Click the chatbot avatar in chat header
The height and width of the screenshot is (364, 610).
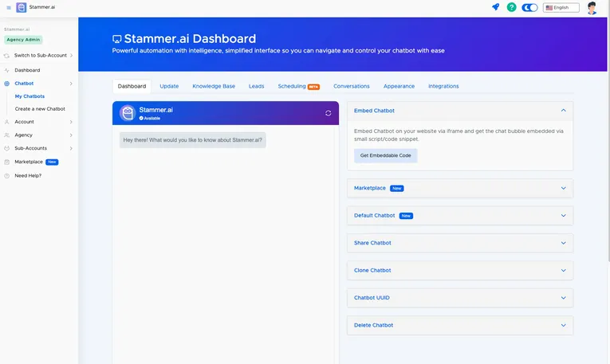(128, 113)
